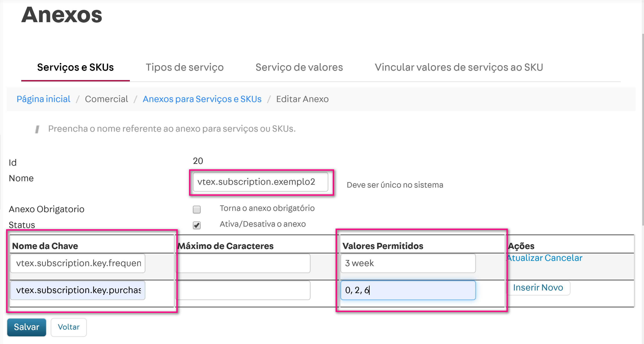Switch to the Tipos de serviço tab
This screenshot has width=644, height=344.
point(184,67)
